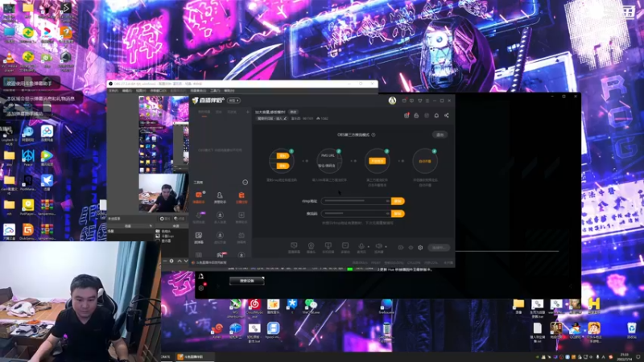This screenshot has width=644, height=362.
Task: Toggle visibility of the rtmp address field
Action: coord(387,201)
